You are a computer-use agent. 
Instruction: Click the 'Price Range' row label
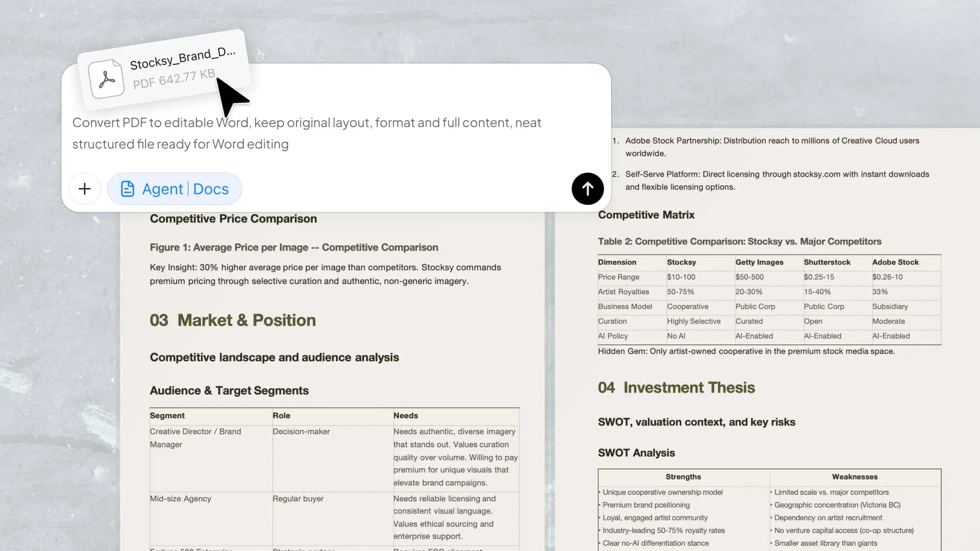coord(619,277)
